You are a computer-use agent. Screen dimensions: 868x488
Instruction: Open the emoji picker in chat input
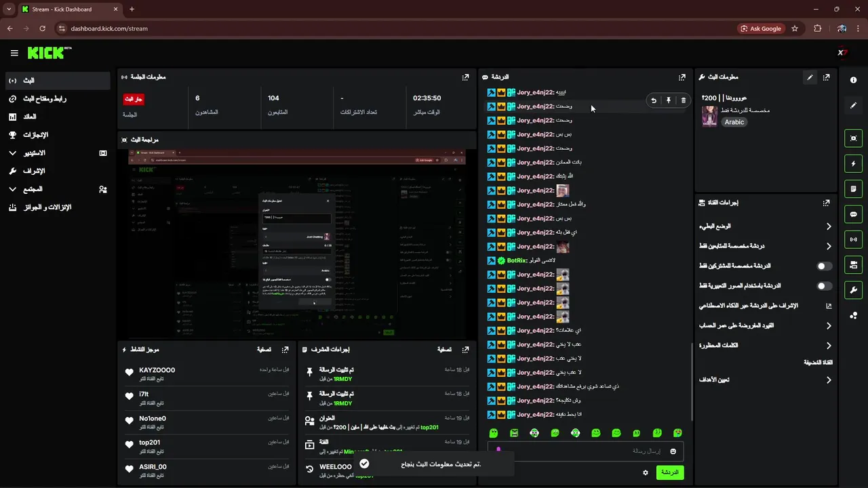click(673, 451)
